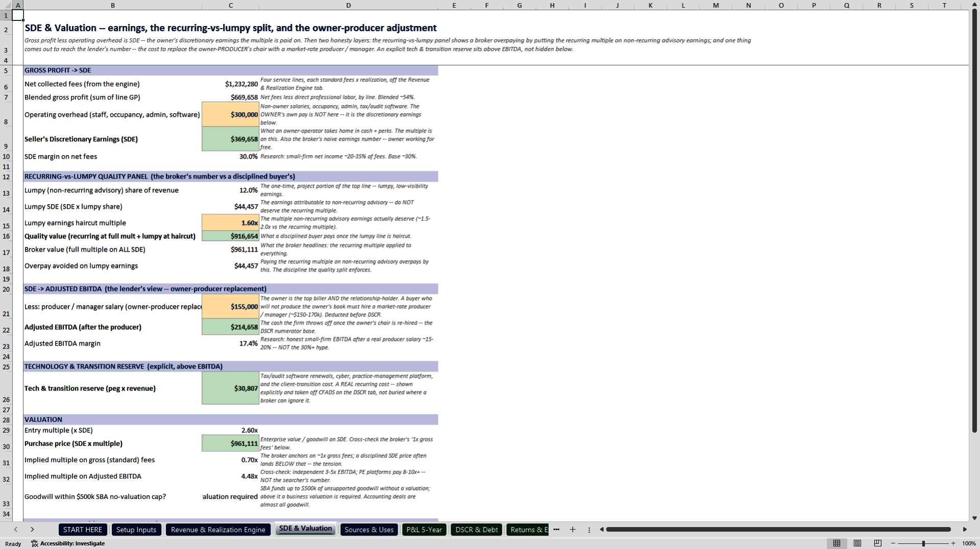Zoom out with the minus button
This screenshot has height=549, width=980.
[893, 543]
